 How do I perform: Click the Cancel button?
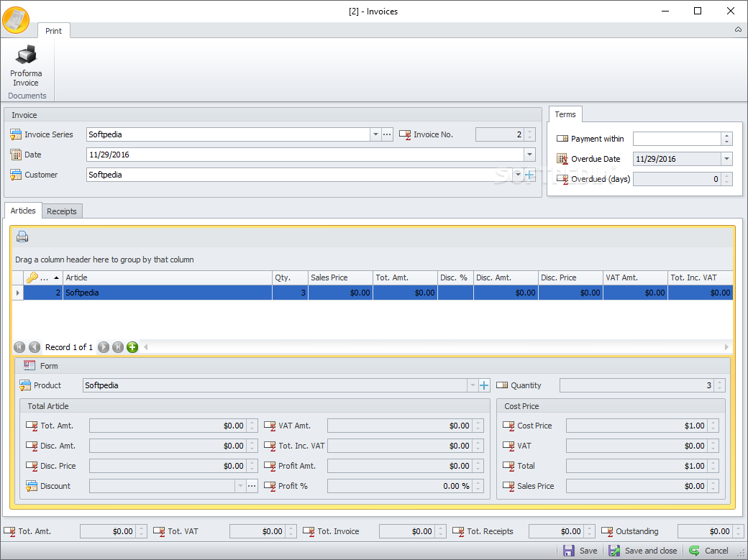[708, 551]
